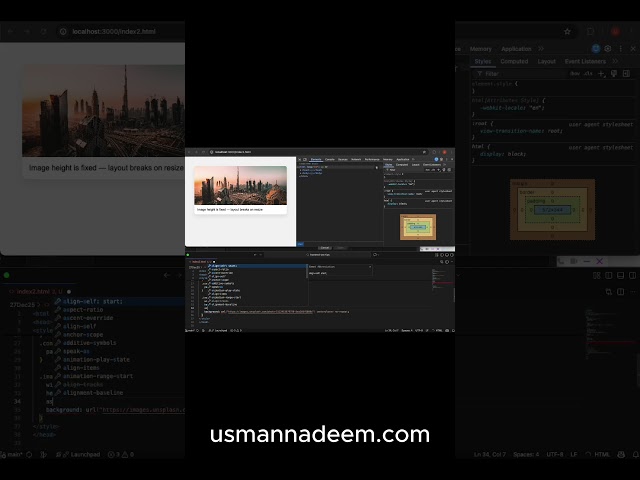Viewport: 640px width, 480px height.
Task: Open the DevTools three-dot menu in the backdrop
Action: point(620,49)
